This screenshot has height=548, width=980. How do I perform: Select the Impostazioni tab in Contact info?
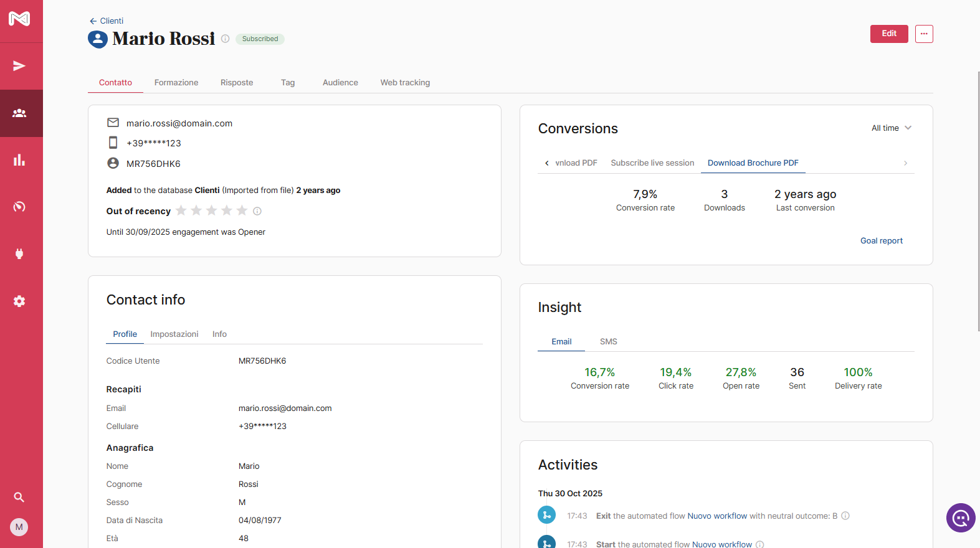174,334
